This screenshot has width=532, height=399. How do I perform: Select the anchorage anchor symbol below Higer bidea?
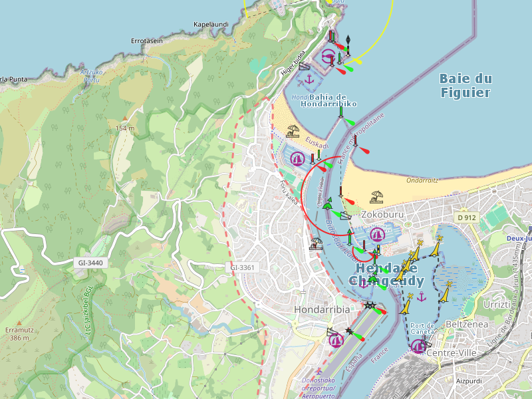(x=309, y=80)
